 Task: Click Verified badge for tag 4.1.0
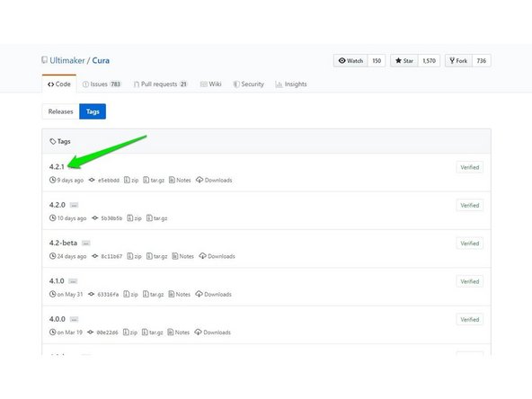pos(470,281)
